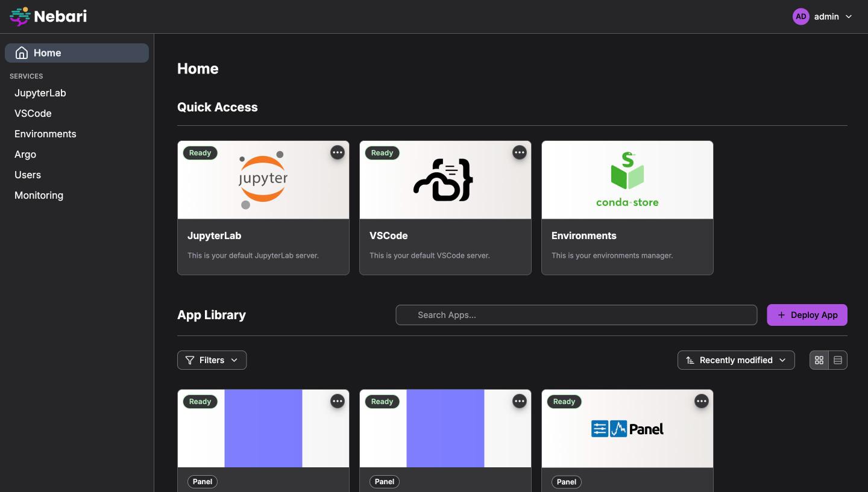The width and height of the screenshot is (868, 492).
Task: Open the admin account menu chevron
Action: [849, 17]
